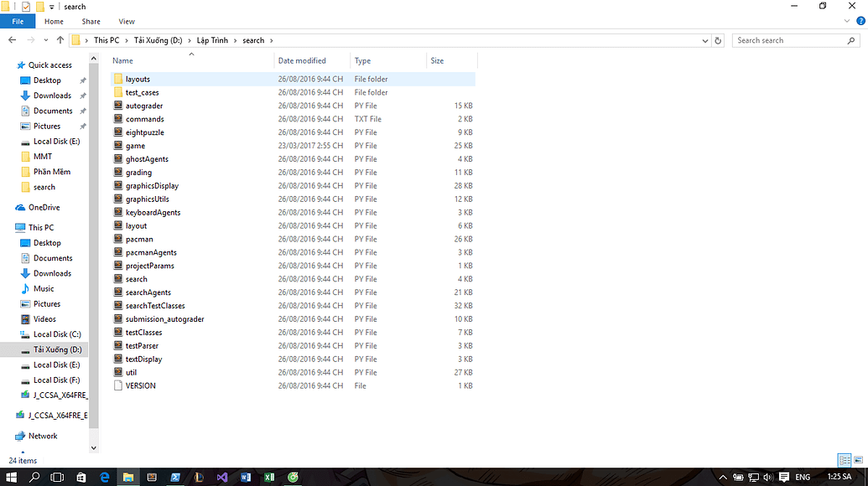Switch to the View ribbon tab
Screen dimensions: 868x486
tap(126, 21)
